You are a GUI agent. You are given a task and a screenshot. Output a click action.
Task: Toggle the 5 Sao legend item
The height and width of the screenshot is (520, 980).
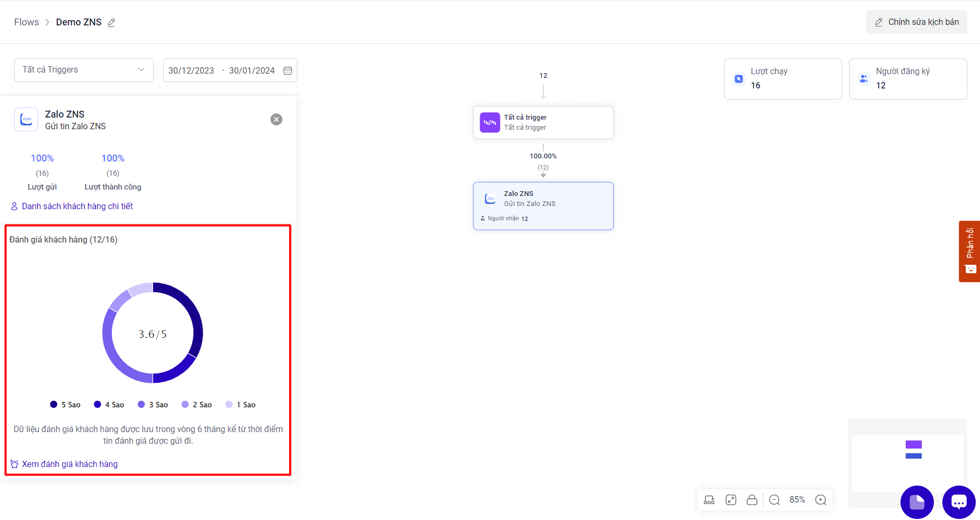[65, 405]
